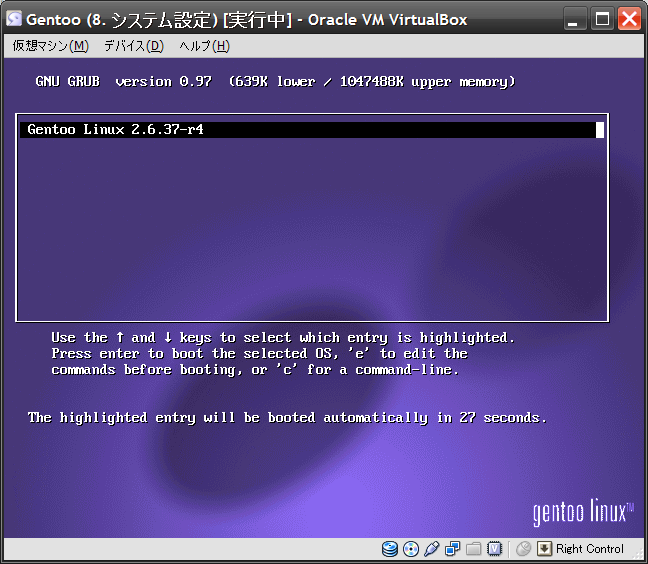
Task: Click the GNU GRUB version 0.97 header
Action: [275, 81]
